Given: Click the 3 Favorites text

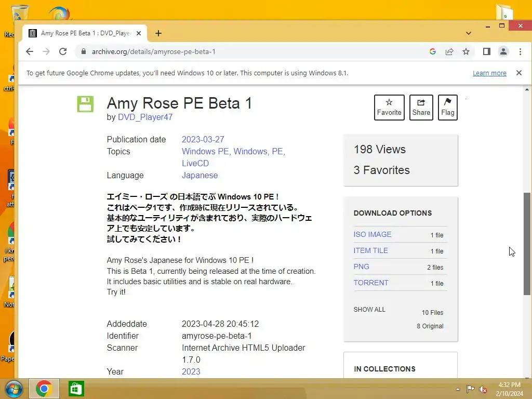Looking at the screenshot, I should point(381,170).
